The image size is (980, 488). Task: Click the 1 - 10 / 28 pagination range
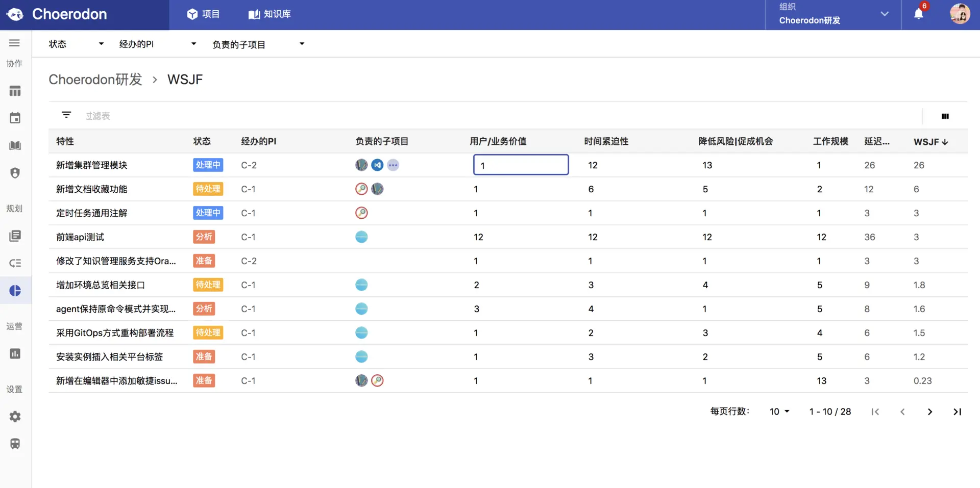click(x=830, y=412)
